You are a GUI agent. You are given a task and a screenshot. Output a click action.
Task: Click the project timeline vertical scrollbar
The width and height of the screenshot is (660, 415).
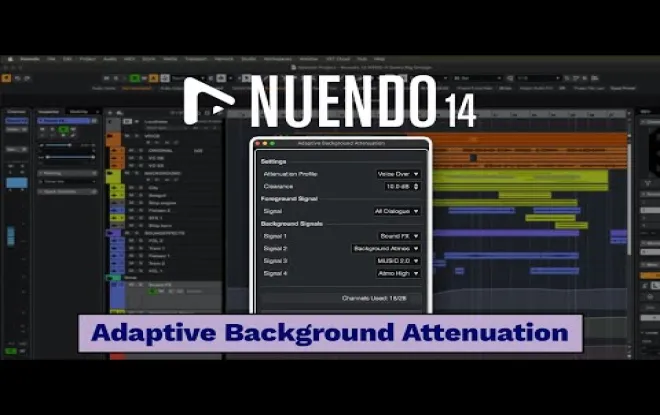coord(629,198)
